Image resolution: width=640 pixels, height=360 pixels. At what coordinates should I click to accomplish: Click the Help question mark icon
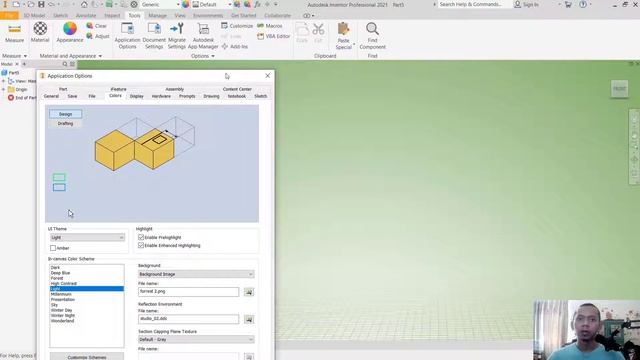coord(583,4)
